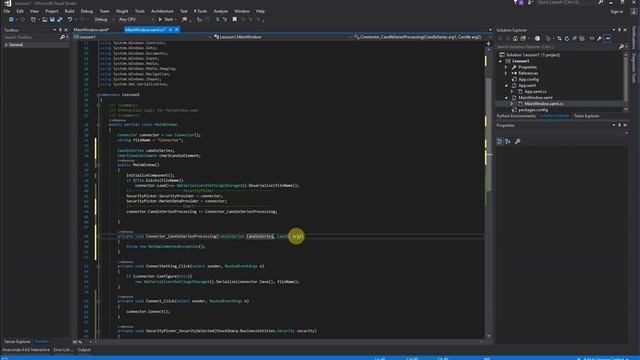Click the Alphabetical sort icon in Properties panel
Image resolution: width=640 pixels, height=360 pixels.
[508, 141]
